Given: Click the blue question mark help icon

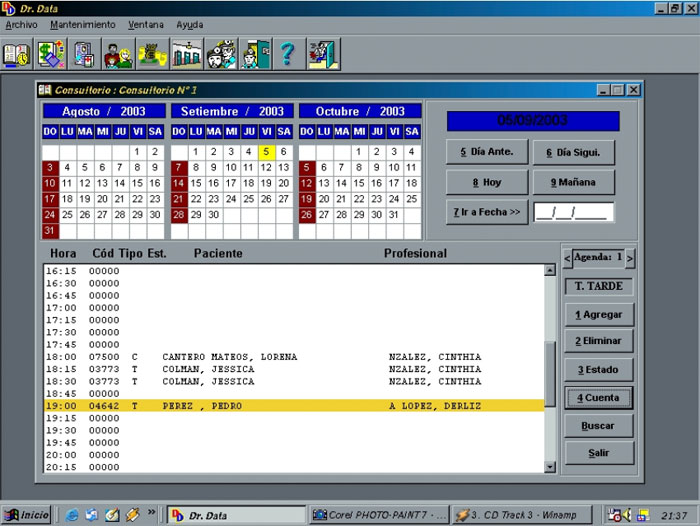Looking at the screenshot, I should click(x=288, y=54).
